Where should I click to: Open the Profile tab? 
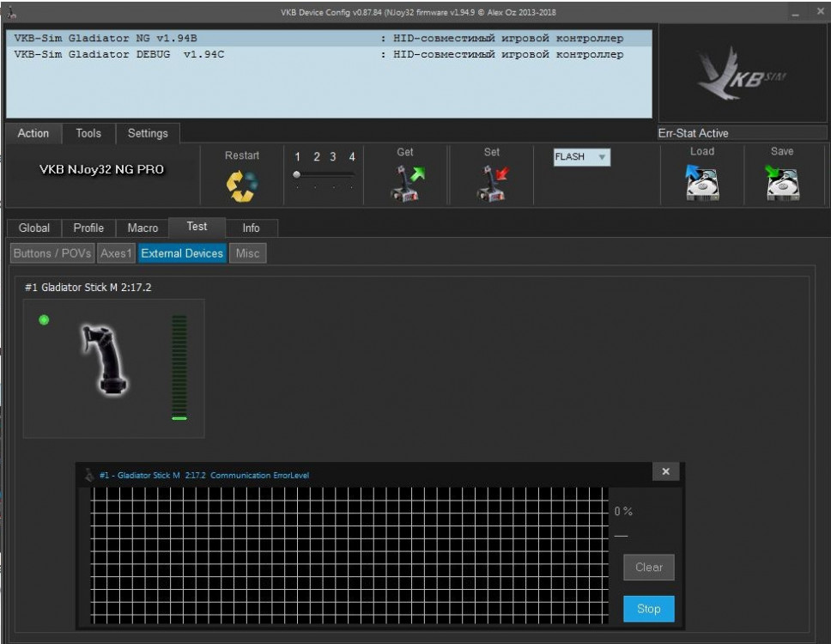(x=88, y=228)
